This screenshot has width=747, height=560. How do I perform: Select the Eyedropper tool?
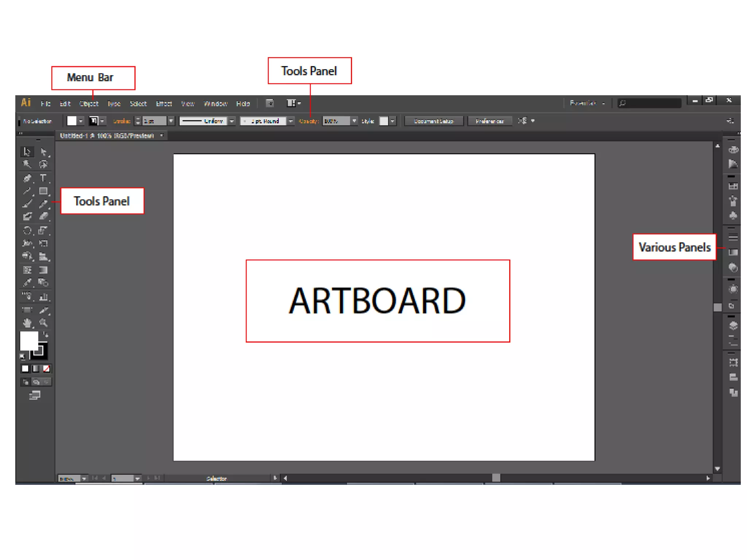click(x=27, y=283)
